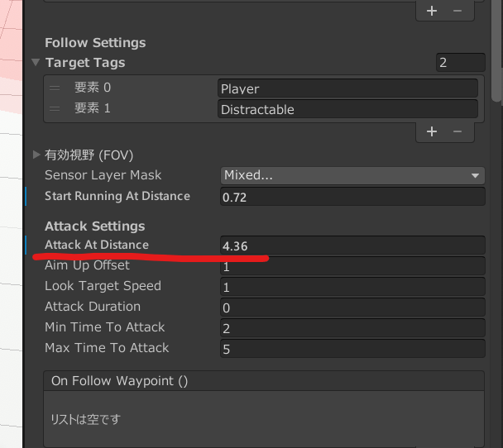Click the Attack Duration value field
Image resolution: width=503 pixels, height=448 pixels.
[352, 307]
